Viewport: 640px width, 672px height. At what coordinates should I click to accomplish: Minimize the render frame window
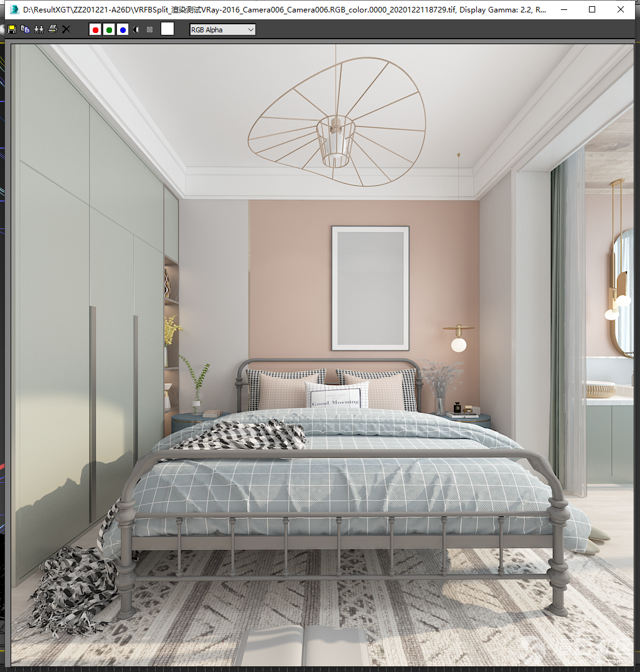563,10
